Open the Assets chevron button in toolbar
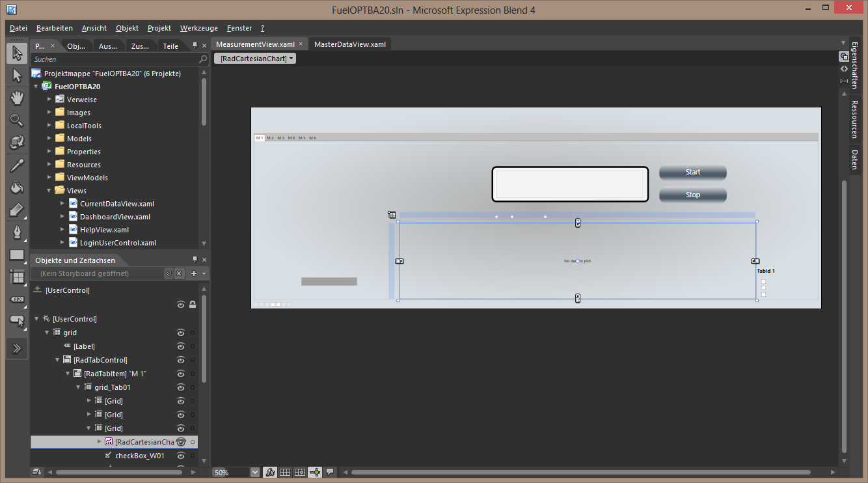Screen dimensions: 868x483 point(17,348)
